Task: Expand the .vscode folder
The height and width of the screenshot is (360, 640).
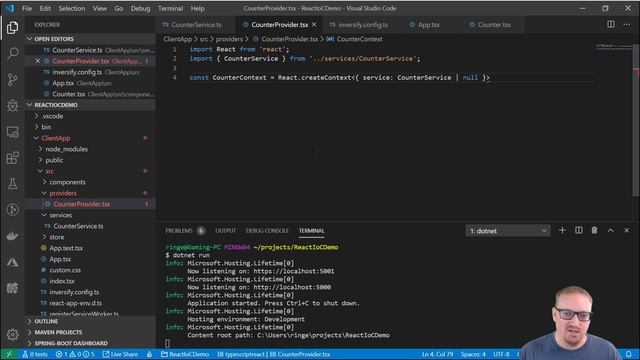Action: tap(52, 116)
